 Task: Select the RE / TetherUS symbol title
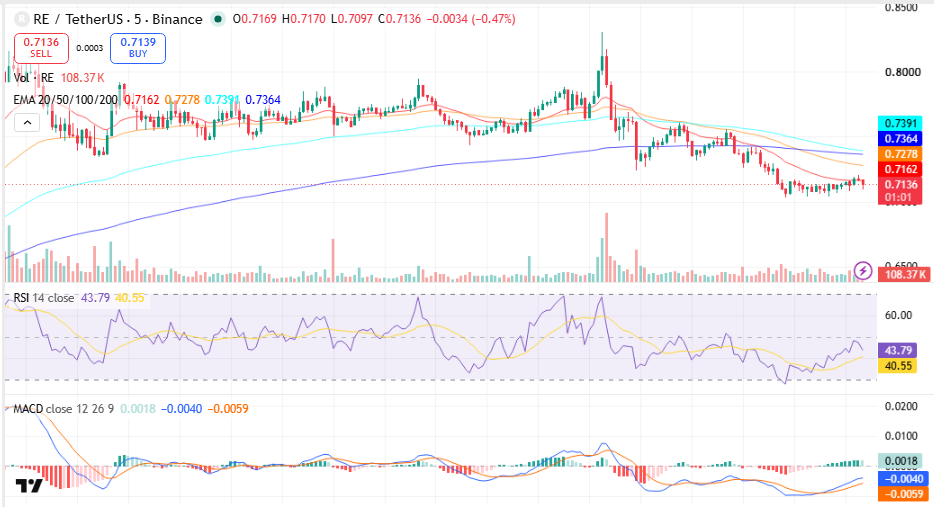pyautogui.click(x=118, y=19)
